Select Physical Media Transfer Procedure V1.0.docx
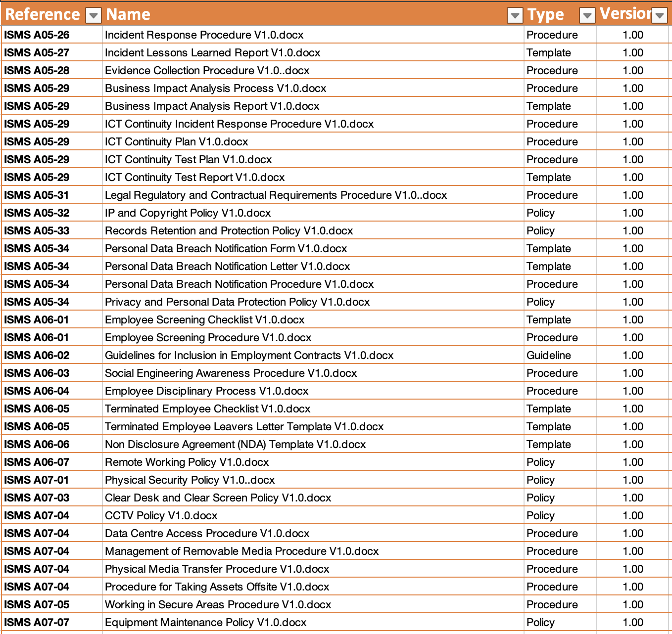Viewport: 672px width, 634px height. tap(313, 569)
